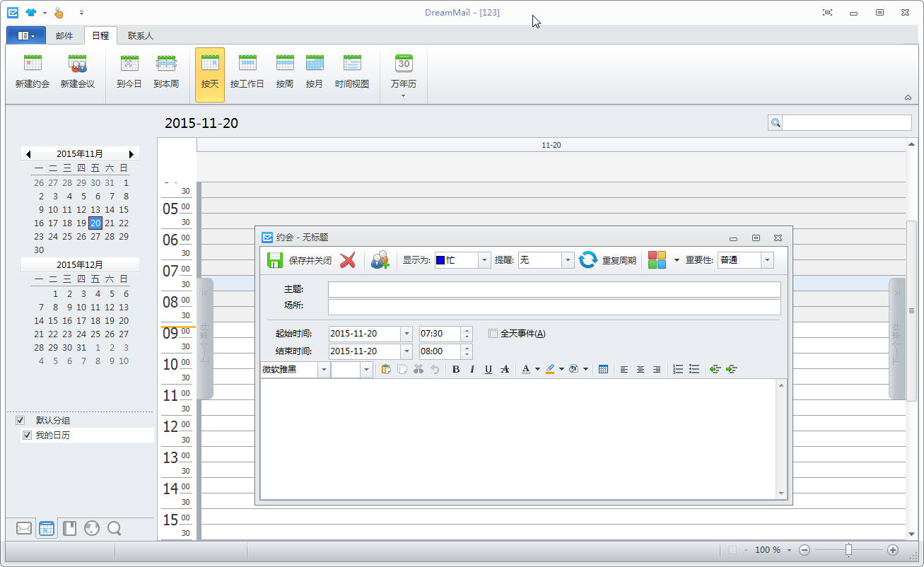Screen dimensions: 924x567
Task: Click the insert table icon
Action: pyautogui.click(x=603, y=369)
